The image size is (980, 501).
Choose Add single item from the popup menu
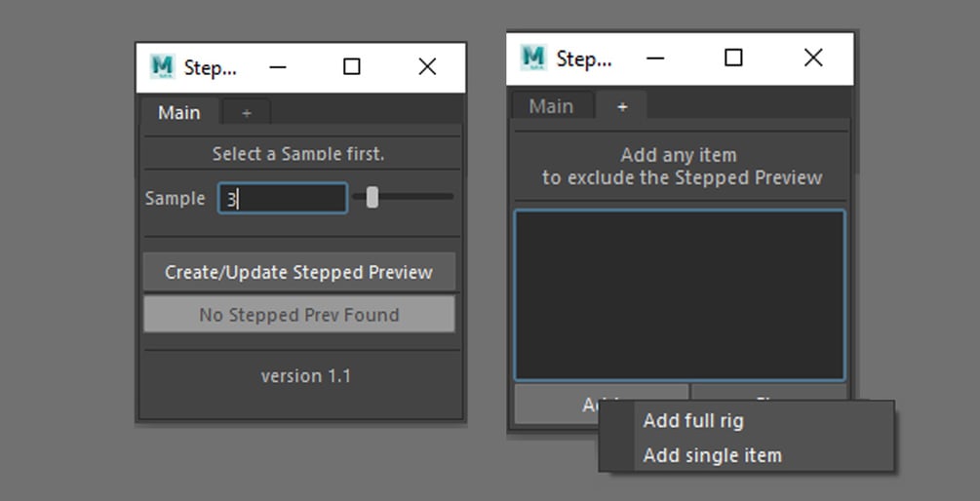click(712, 455)
